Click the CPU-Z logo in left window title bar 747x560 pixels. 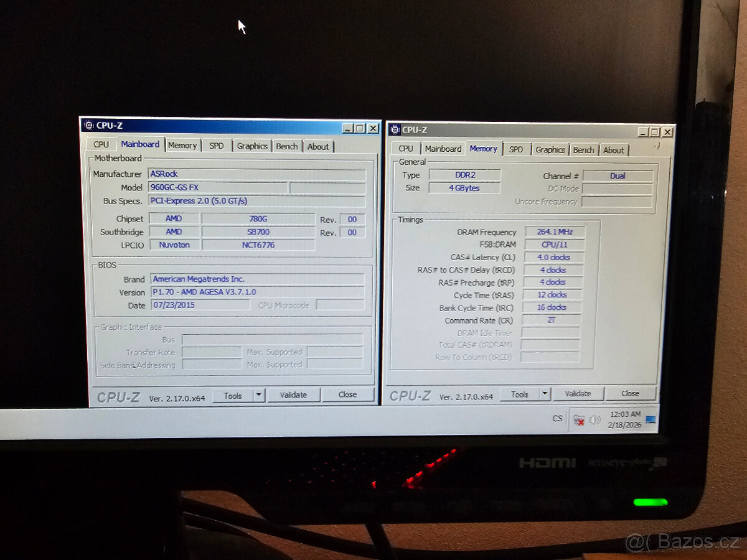click(x=88, y=126)
